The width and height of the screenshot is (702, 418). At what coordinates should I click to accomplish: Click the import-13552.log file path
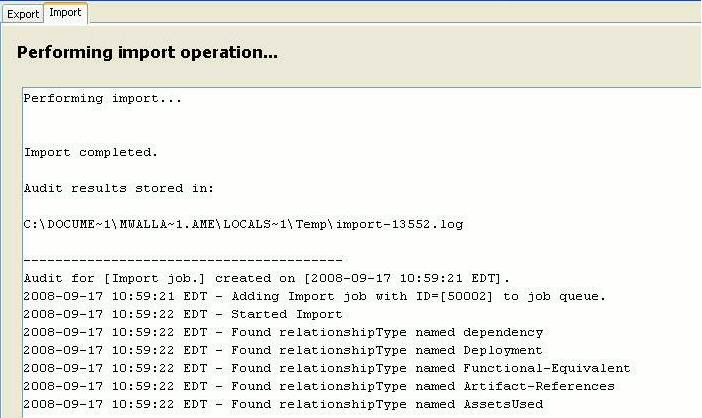click(x=243, y=224)
